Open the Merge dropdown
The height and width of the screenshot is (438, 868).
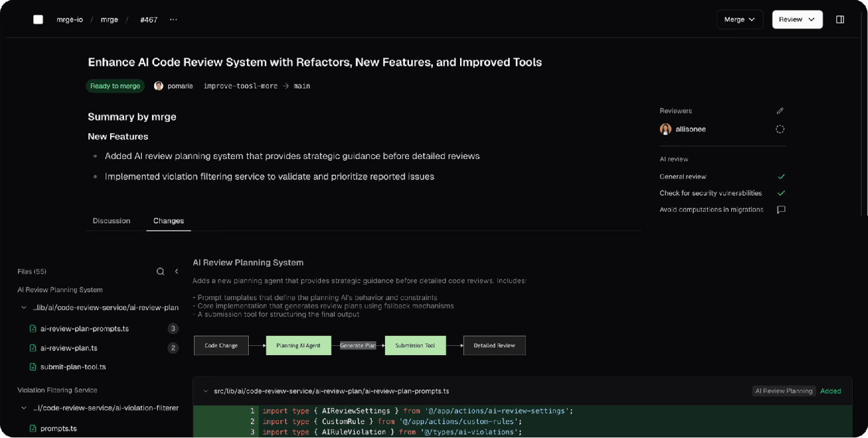739,19
